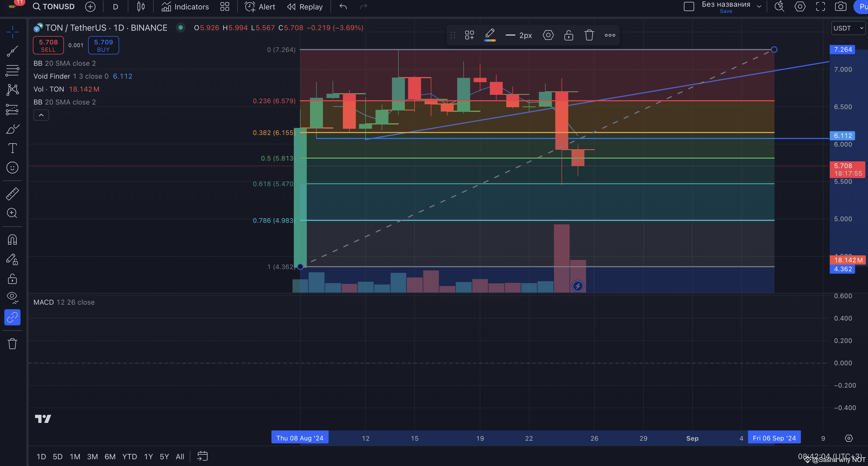The height and width of the screenshot is (466, 868).
Task: Click the TONUSD symbol search field
Action: [54, 7]
